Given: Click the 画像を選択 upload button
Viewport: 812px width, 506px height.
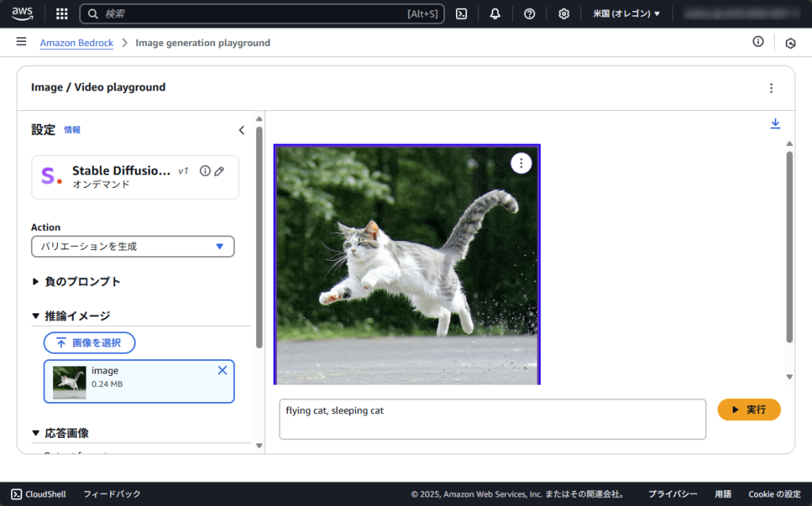Looking at the screenshot, I should (90, 343).
